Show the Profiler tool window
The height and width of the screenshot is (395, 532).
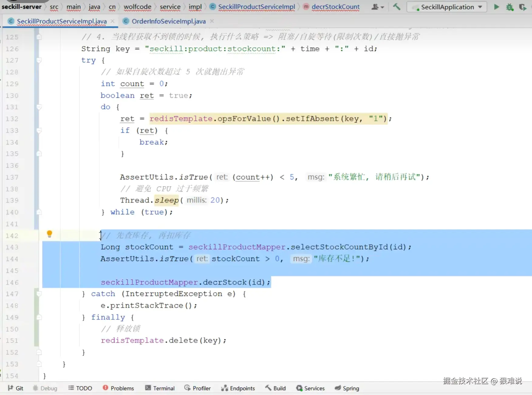pyautogui.click(x=197, y=388)
